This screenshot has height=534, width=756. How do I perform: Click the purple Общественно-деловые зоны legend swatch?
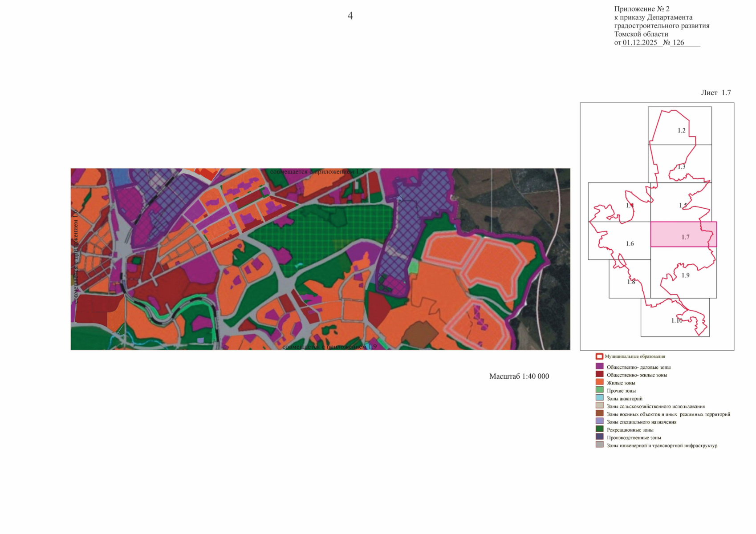[x=599, y=367]
